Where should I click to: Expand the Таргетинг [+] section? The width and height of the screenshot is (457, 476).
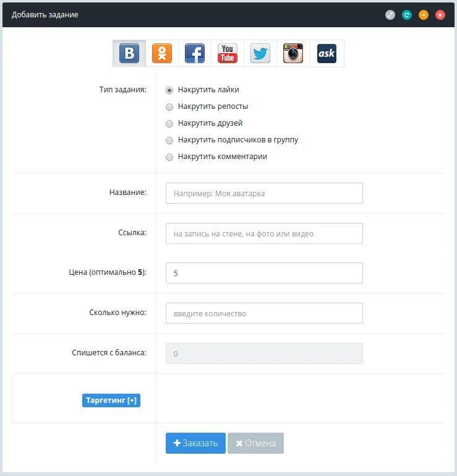(x=111, y=400)
